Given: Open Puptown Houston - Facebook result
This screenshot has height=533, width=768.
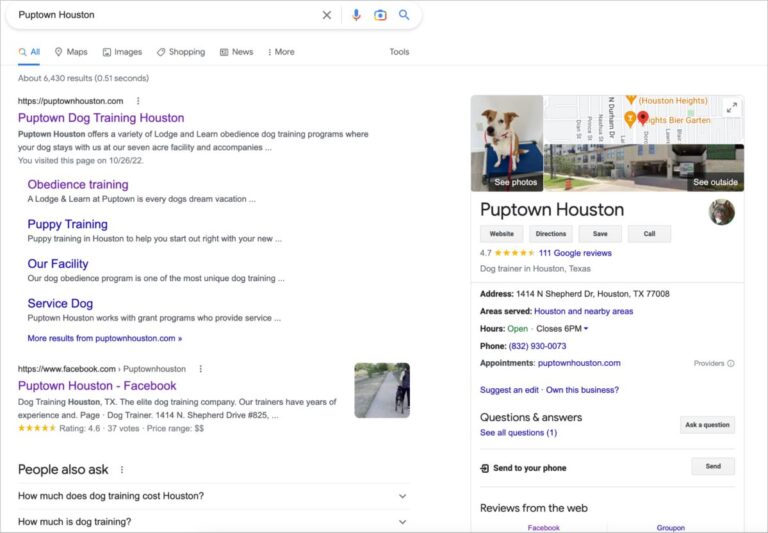Looking at the screenshot, I should click(97, 386).
